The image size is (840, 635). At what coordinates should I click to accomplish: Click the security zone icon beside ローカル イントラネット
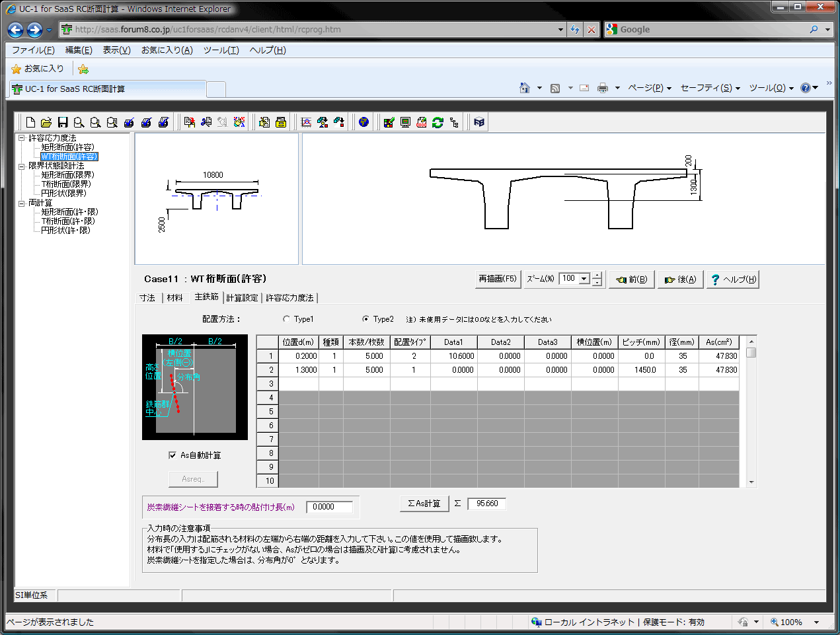click(x=536, y=622)
